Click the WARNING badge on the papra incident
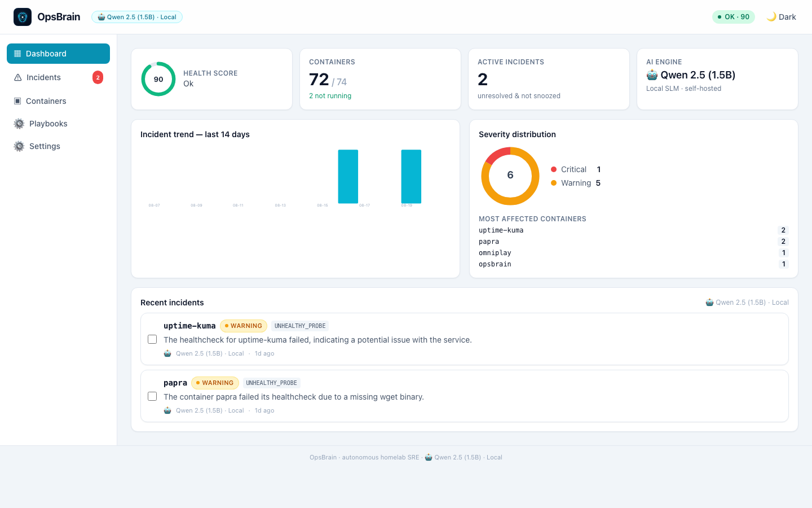Image resolution: width=812 pixels, height=508 pixels. click(215, 383)
